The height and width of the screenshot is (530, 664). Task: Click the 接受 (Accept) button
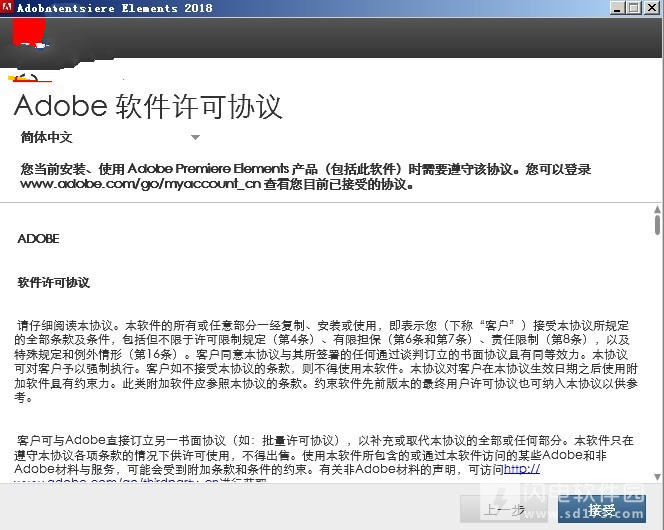coord(602,510)
